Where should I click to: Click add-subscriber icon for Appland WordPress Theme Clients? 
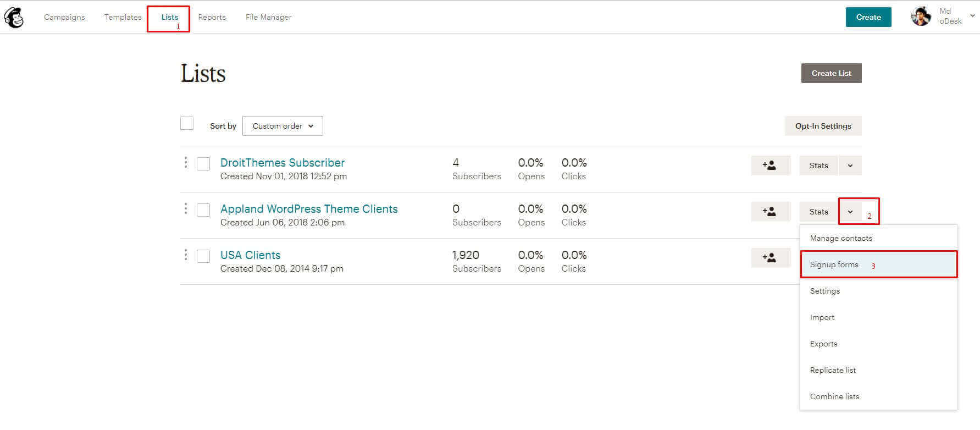[x=770, y=212]
